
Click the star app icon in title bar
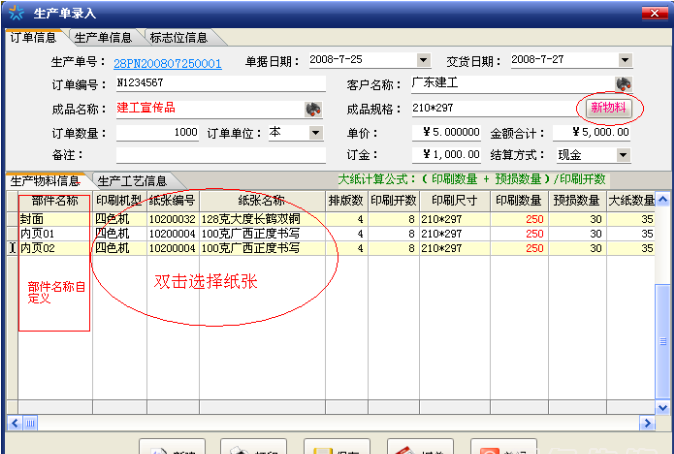(16, 13)
